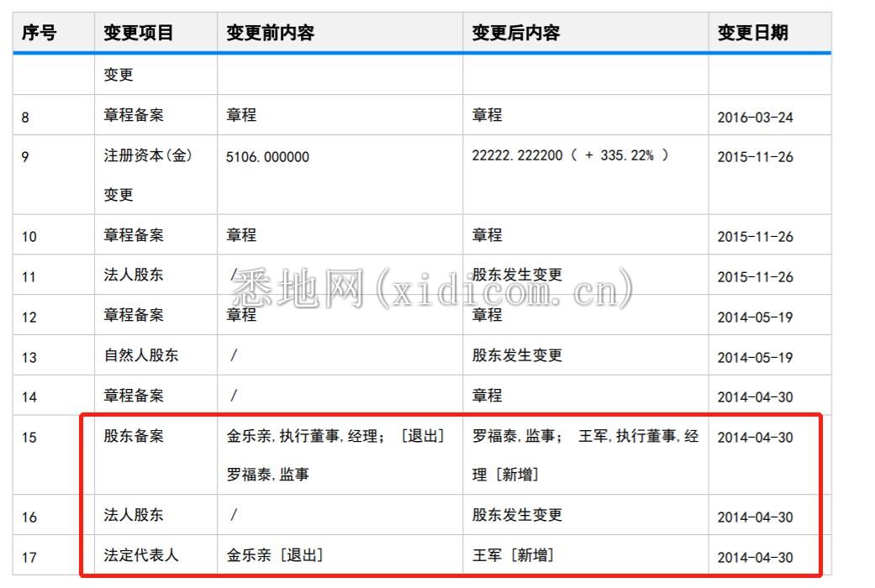875x588 pixels.
Task: Select row number 15 cell
Action: tap(29, 437)
